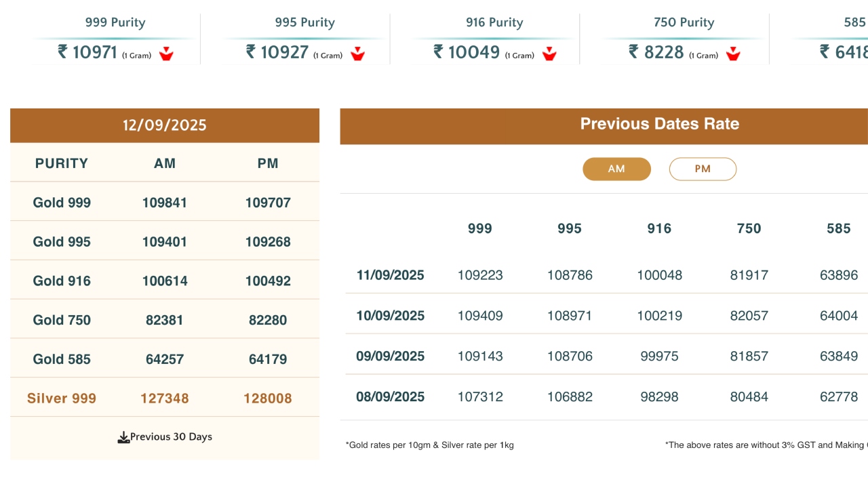The width and height of the screenshot is (868, 488).
Task: Select the 11/09/2025 date row
Action: tap(390, 275)
